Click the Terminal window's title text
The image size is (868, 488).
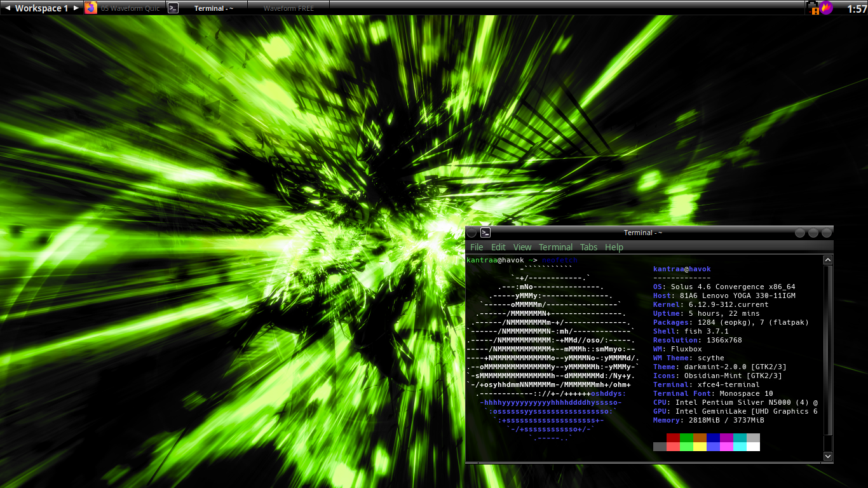tap(643, 233)
